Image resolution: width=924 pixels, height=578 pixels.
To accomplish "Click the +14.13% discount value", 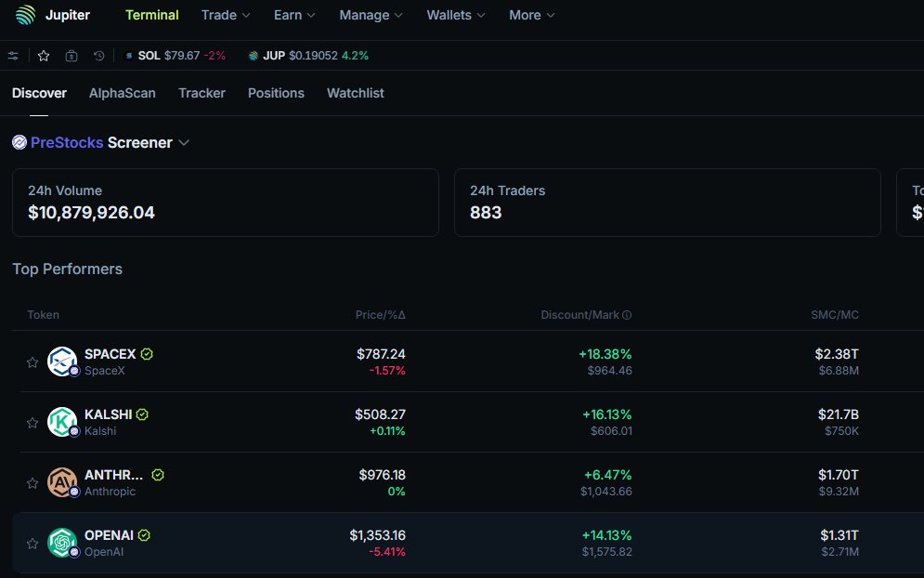I will coord(607,535).
